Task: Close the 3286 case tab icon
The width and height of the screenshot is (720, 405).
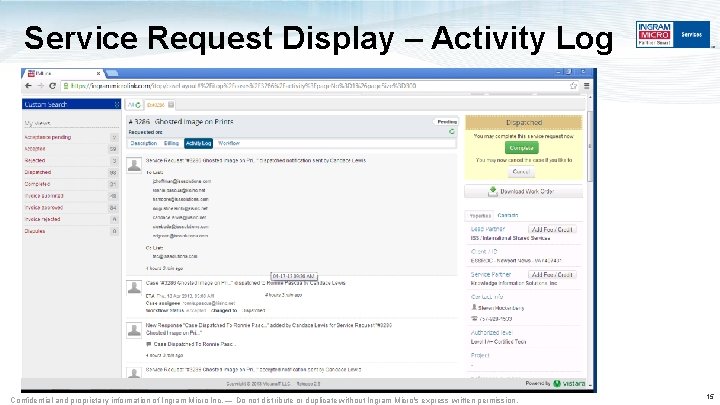Action: pyautogui.click(x=171, y=105)
